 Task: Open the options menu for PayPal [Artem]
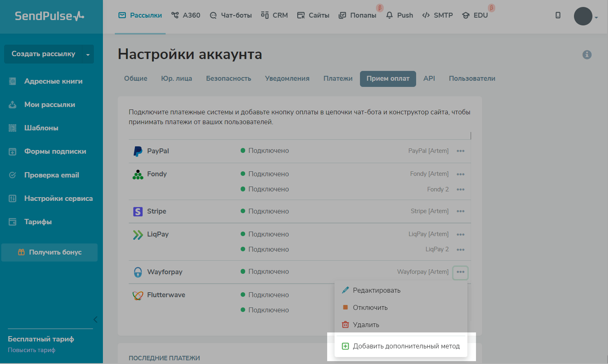(460, 151)
